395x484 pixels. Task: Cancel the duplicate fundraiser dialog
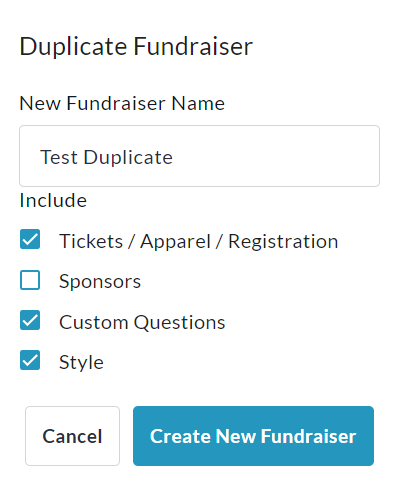click(x=72, y=436)
